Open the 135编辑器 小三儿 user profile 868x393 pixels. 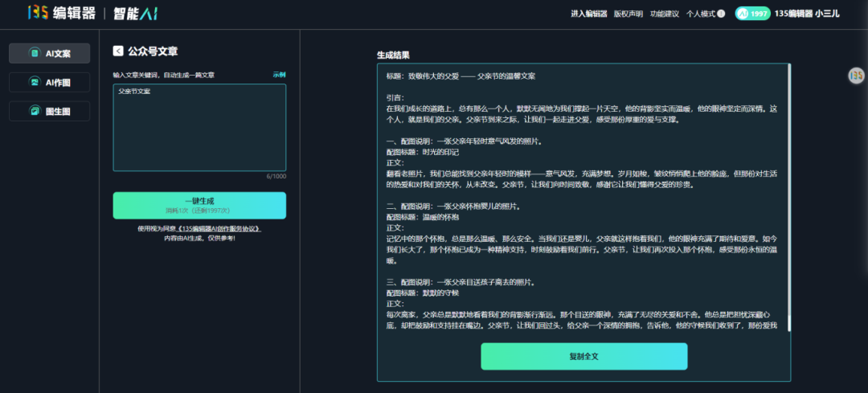[x=807, y=14]
